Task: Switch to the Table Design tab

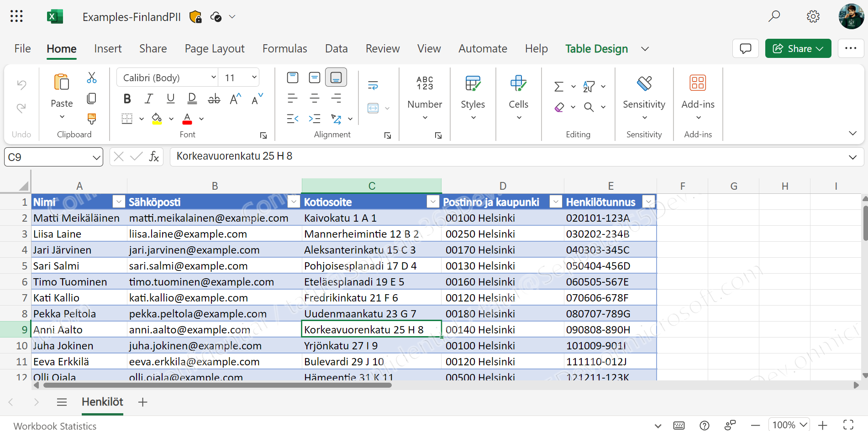Action: (596, 48)
